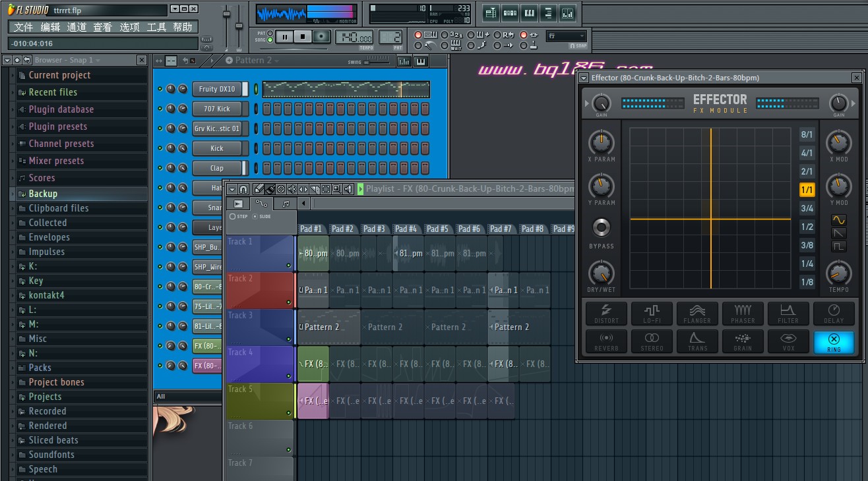Set Effector tempo division to 3/4
The image size is (868, 481).
tap(807, 208)
